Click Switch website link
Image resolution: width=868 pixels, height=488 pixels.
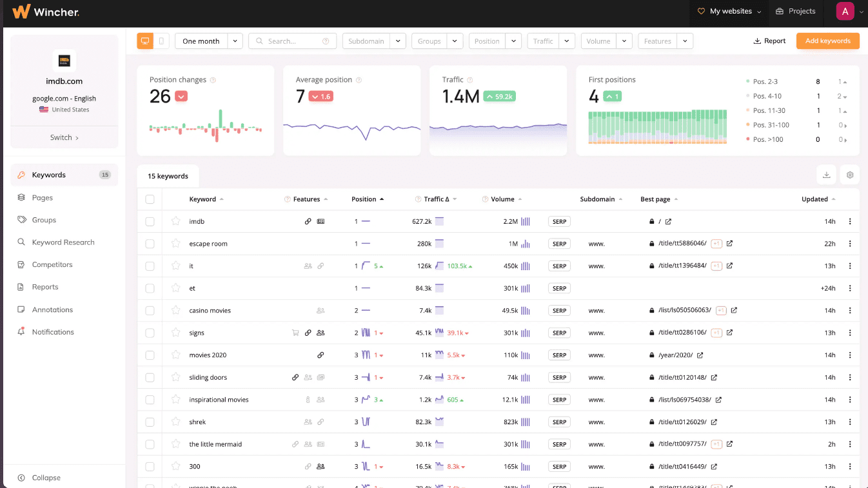64,137
